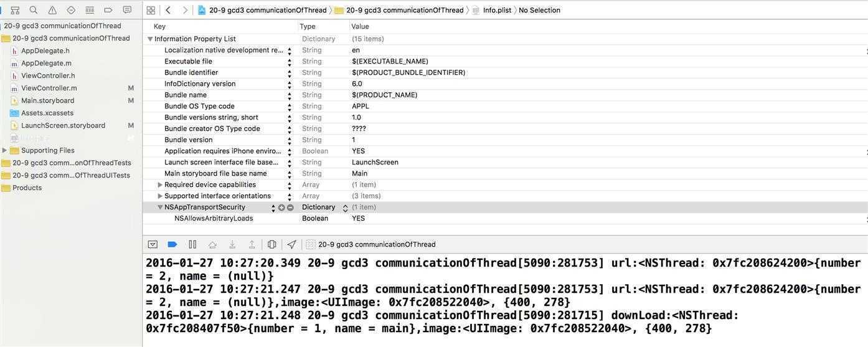Click No Selection in the jump bar

(x=539, y=10)
